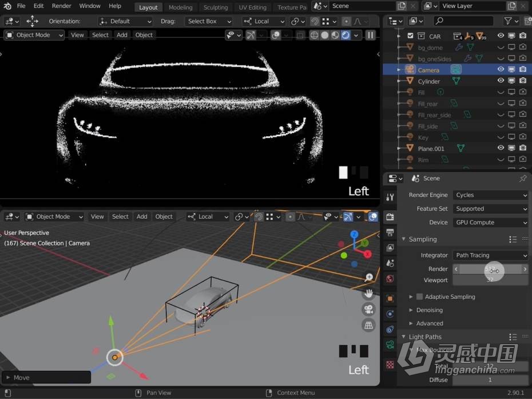Viewport: 532px width, 399px height.
Task: Toggle gizmos in the top viewport
Action: point(251,35)
